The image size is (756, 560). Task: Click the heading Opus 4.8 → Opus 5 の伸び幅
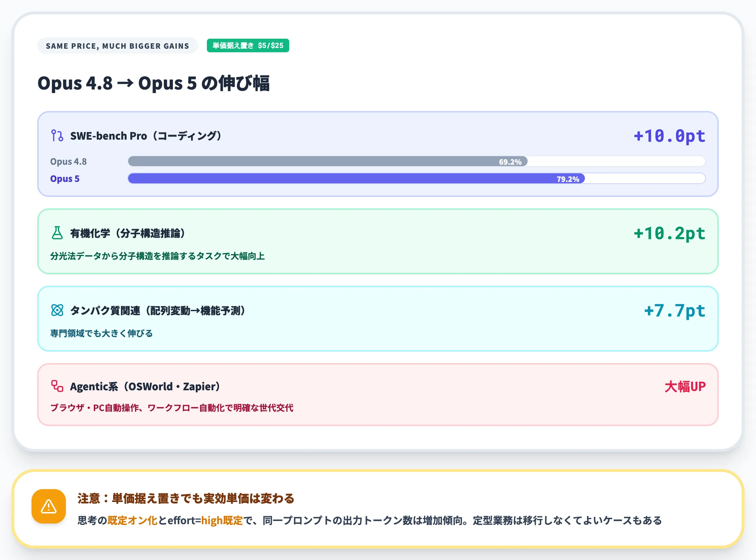[x=154, y=83]
